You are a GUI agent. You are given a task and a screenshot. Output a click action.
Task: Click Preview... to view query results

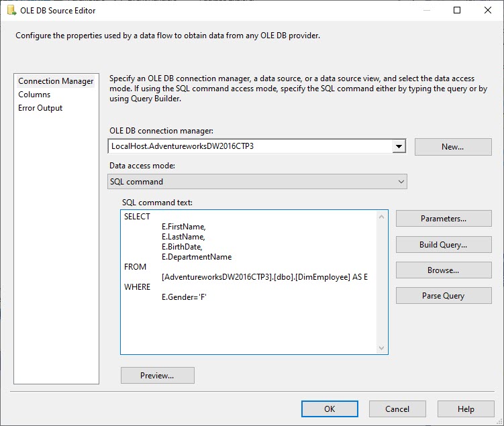157,376
